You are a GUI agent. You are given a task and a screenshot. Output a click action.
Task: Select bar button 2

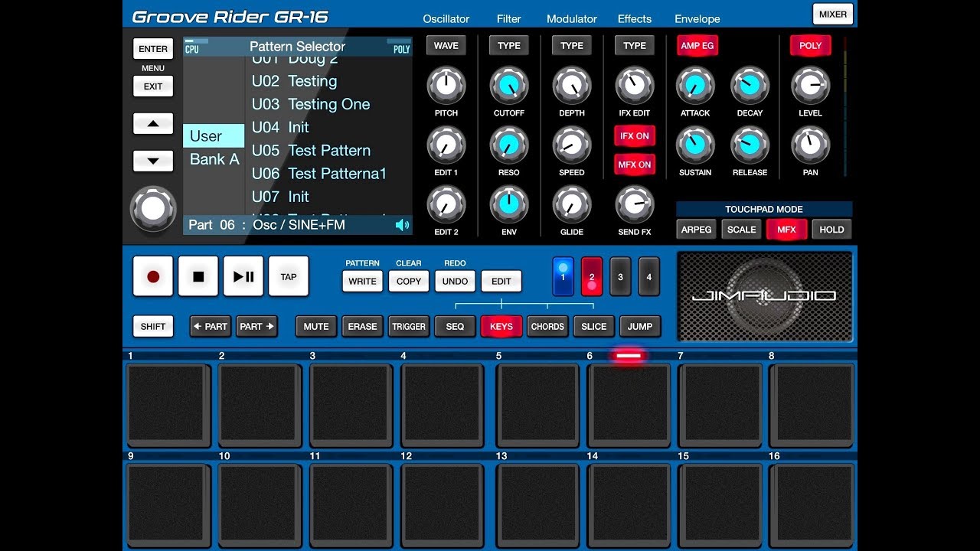click(592, 276)
